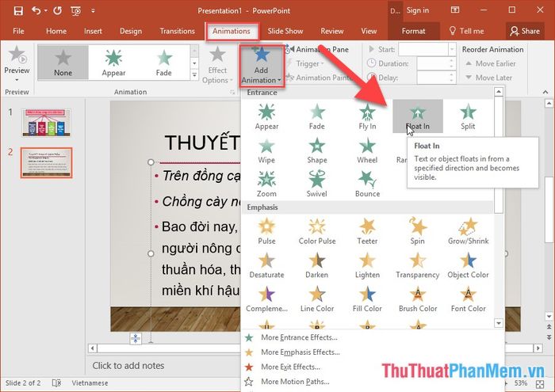The height and width of the screenshot is (392, 555).
Task: Choose the Darken emphasis effect
Action: tap(317, 265)
